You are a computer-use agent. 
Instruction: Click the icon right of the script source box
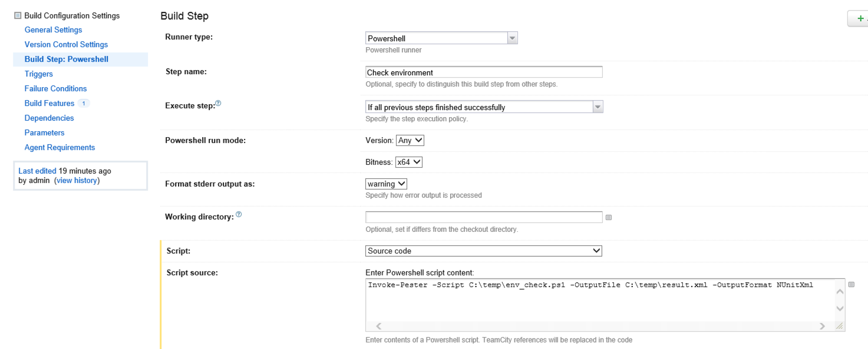tap(851, 285)
